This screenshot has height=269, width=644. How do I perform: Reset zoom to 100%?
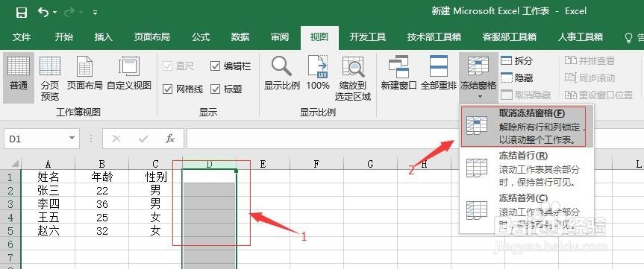317,73
